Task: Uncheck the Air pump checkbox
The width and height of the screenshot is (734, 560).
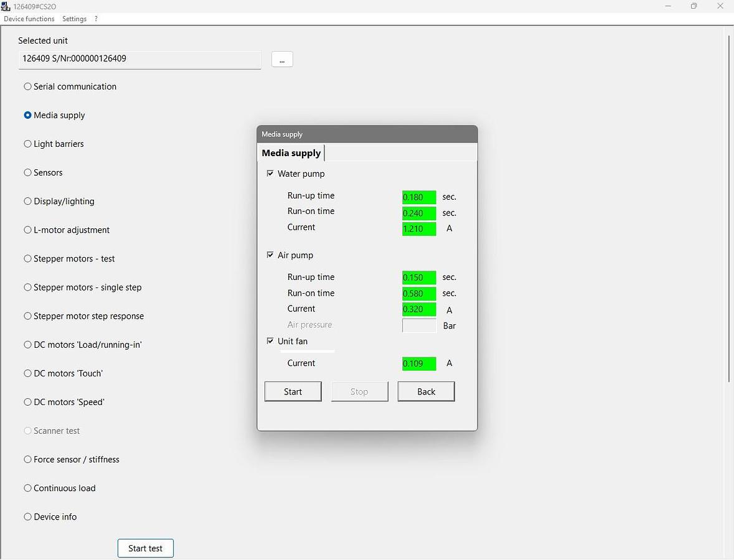Action: pyautogui.click(x=270, y=255)
